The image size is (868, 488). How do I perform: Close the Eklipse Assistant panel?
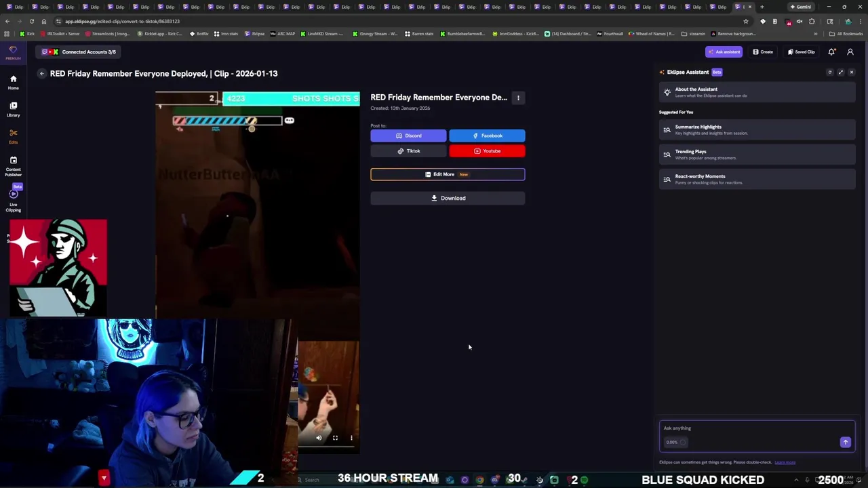pyautogui.click(x=852, y=72)
